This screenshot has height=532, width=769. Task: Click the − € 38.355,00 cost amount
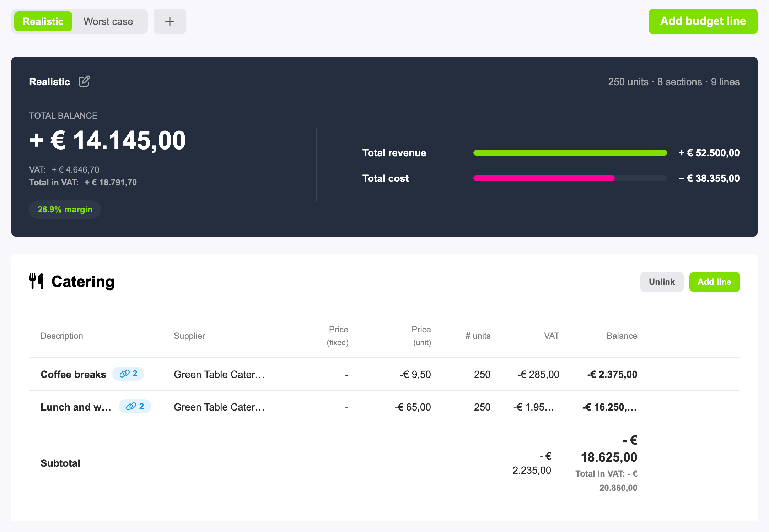709,178
